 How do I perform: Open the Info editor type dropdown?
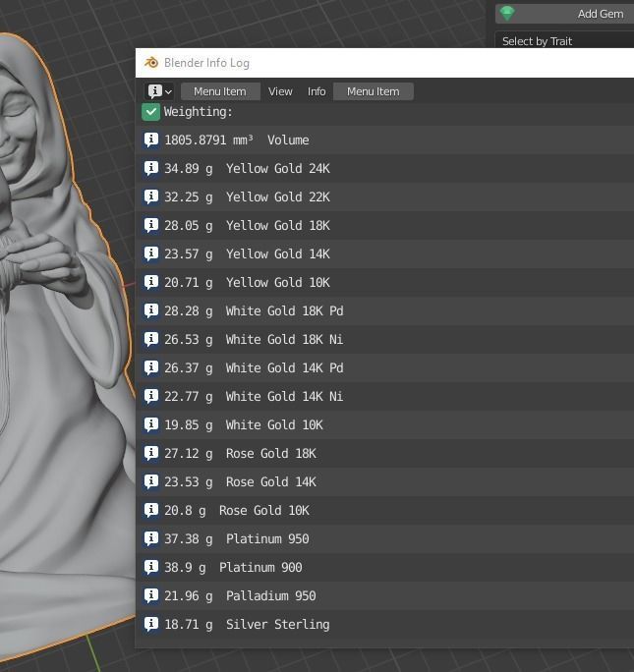point(159,91)
